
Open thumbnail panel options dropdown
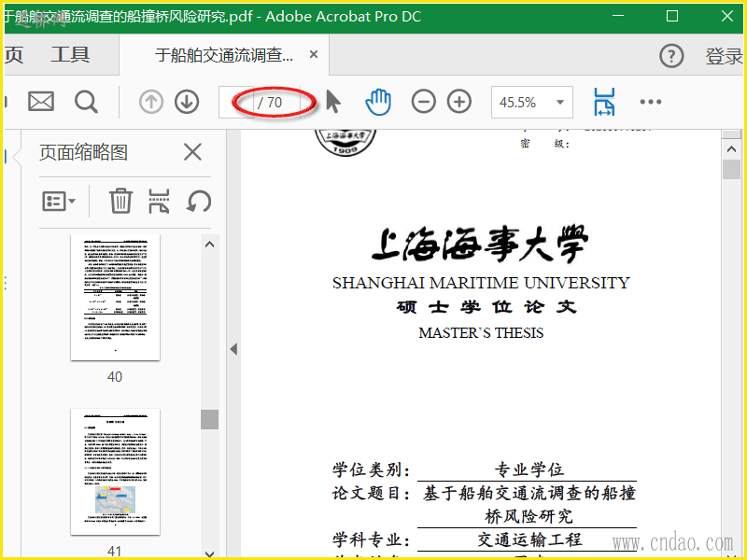(59, 202)
